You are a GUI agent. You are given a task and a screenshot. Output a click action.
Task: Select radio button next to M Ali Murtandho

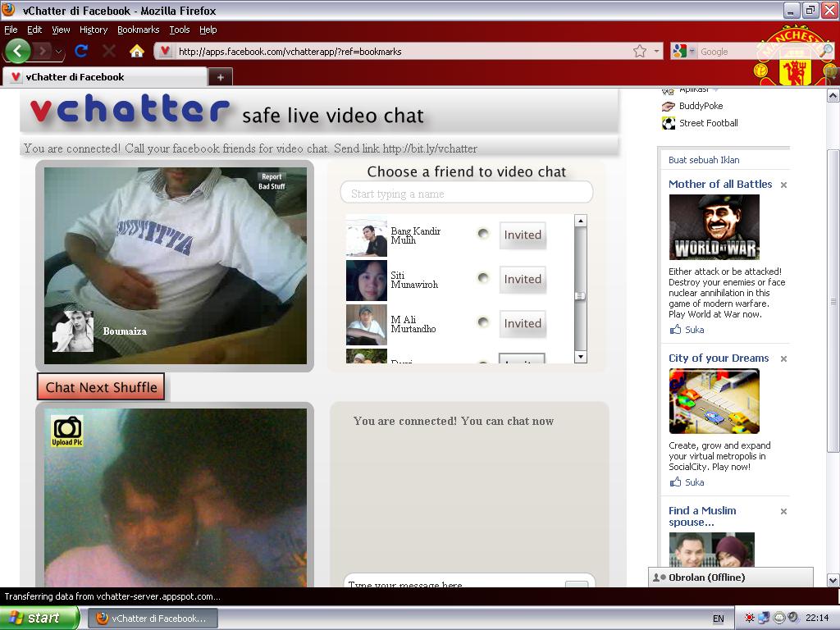pyautogui.click(x=483, y=322)
